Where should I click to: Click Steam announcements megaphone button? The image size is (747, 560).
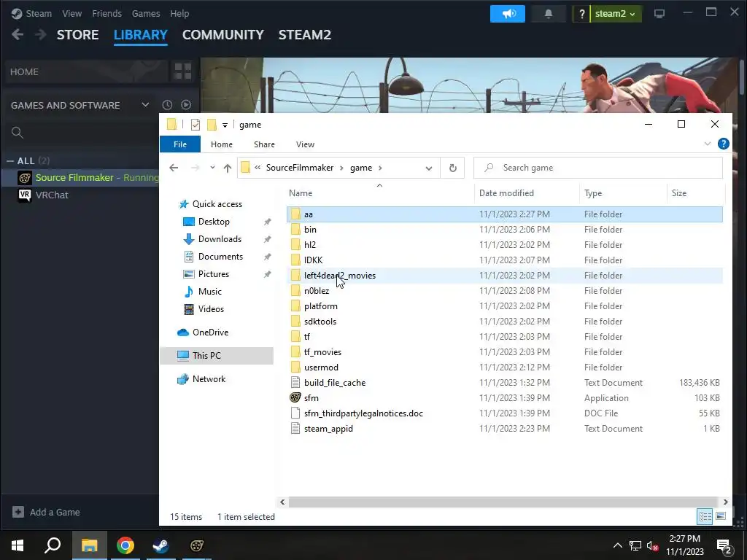pyautogui.click(x=508, y=14)
